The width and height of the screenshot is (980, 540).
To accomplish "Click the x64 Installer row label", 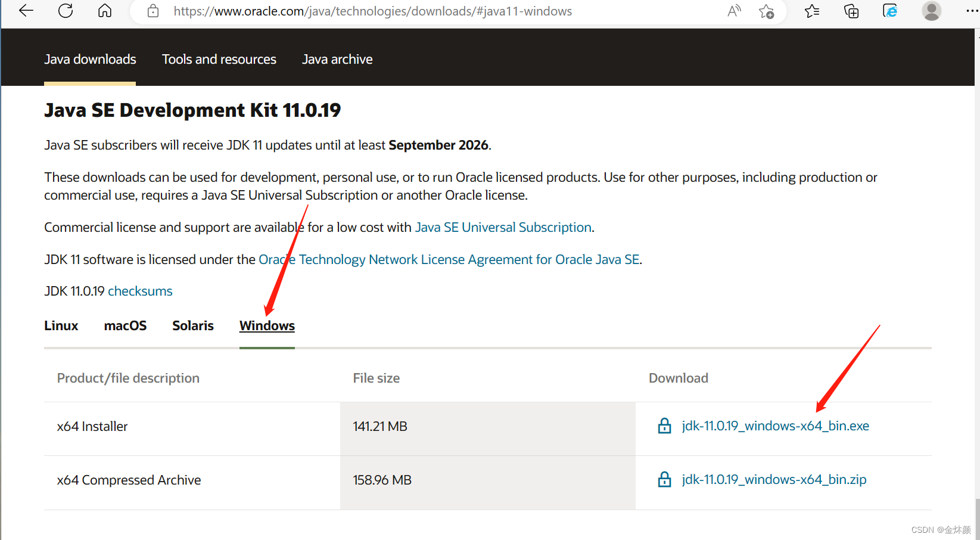I will pyautogui.click(x=92, y=426).
